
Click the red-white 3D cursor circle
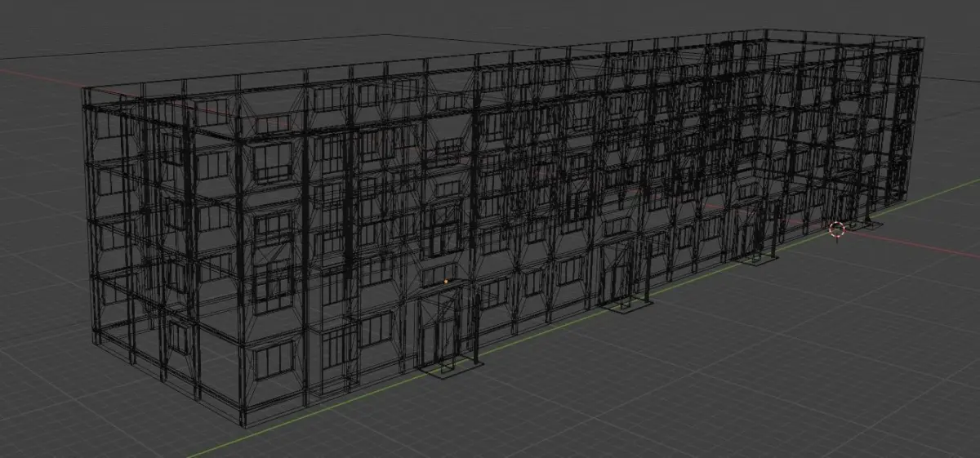[x=837, y=229]
